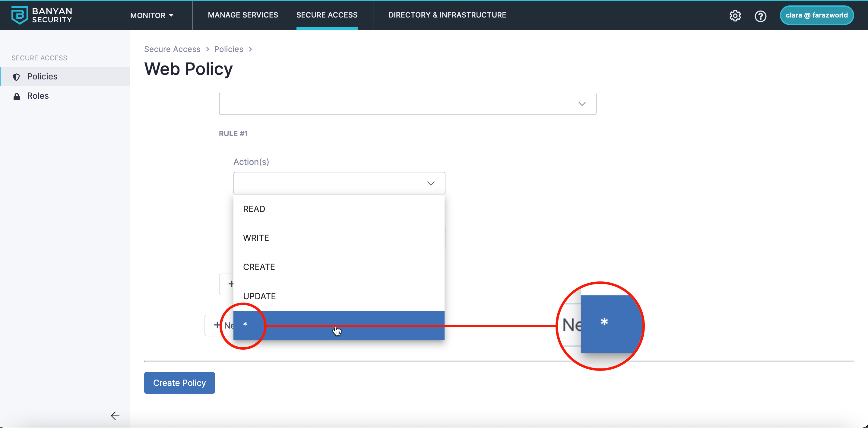This screenshot has width=868, height=430.
Task: Click the lock icon beside Roles
Action: (16, 96)
